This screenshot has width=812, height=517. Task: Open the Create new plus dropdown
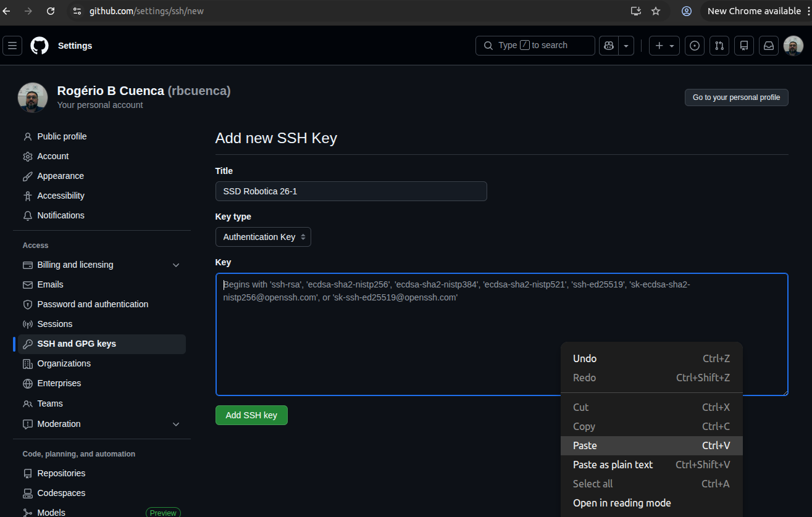pyautogui.click(x=664, y=46)
